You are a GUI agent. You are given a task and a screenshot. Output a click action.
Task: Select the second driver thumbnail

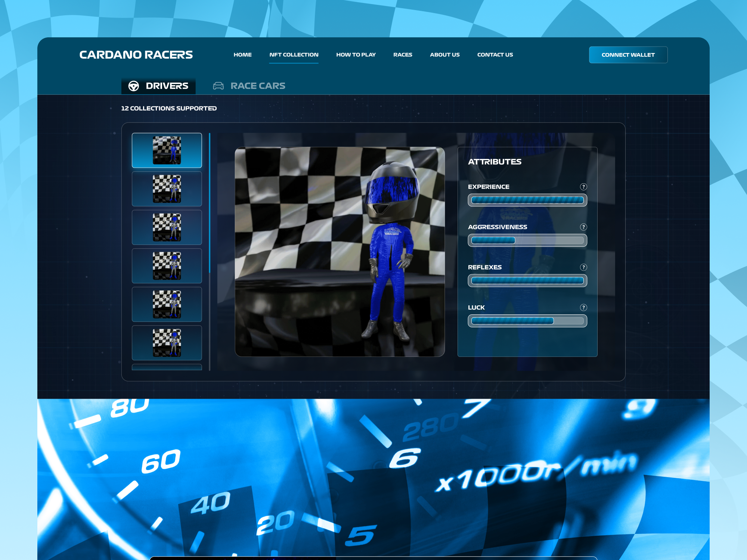tap(167, 189)
